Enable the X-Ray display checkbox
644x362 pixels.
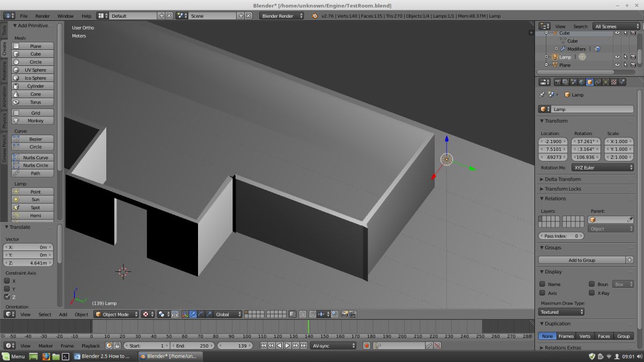[x=592, y=293]
